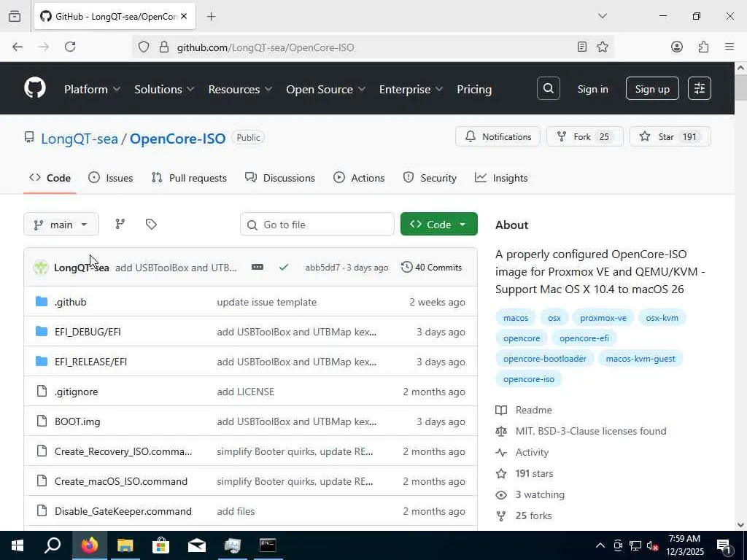Switch to the Code tab
747x560 pixels.
tap(50, 178)
